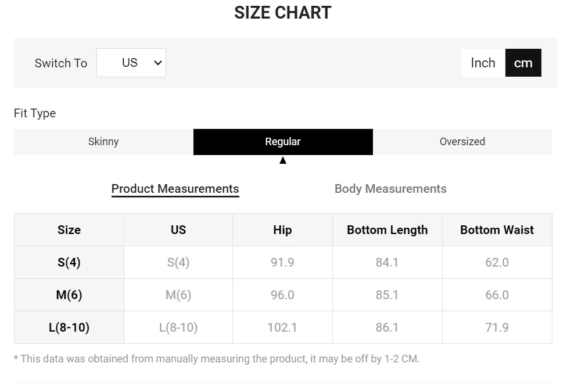Switch units to cm
Screen dimensions: 567x392
[x=523, y=63]
